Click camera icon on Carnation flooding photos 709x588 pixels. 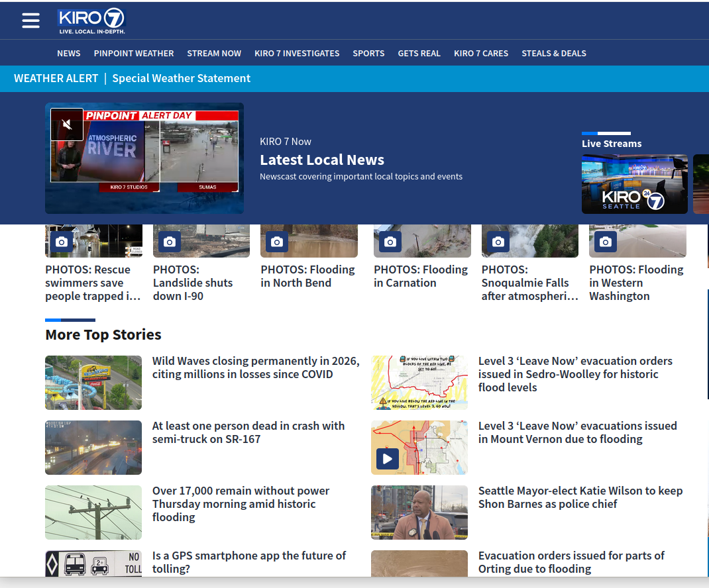pyautogui.click(x=390, y=242)
